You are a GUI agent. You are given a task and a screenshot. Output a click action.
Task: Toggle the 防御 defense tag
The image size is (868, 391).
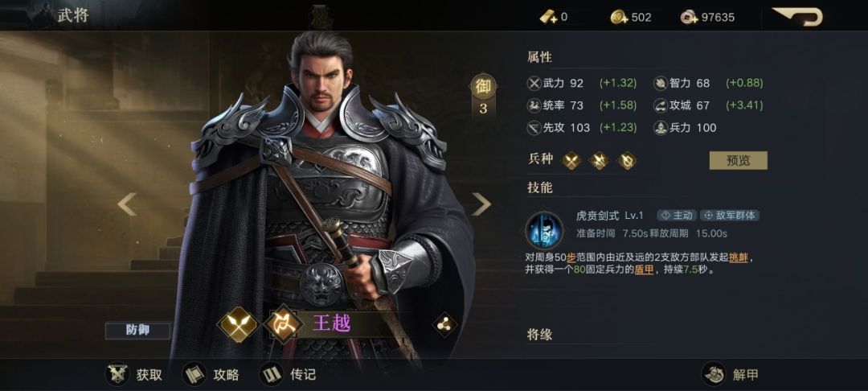point(137,331)
